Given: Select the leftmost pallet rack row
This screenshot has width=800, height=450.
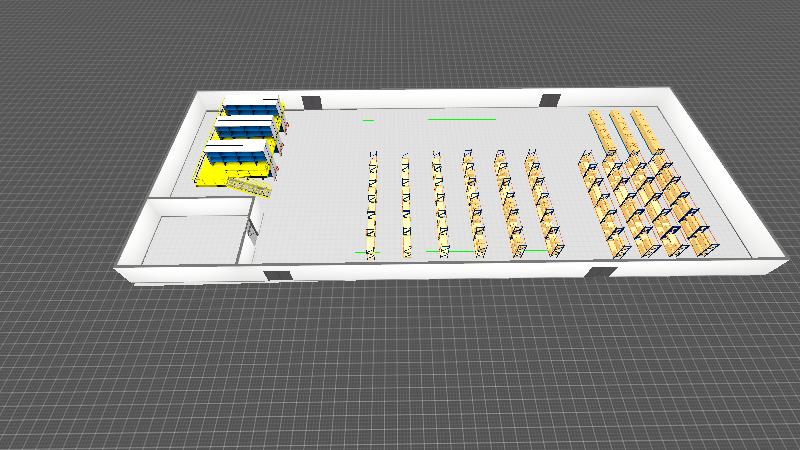Looking at the screenshot, I should pos(373,205).
